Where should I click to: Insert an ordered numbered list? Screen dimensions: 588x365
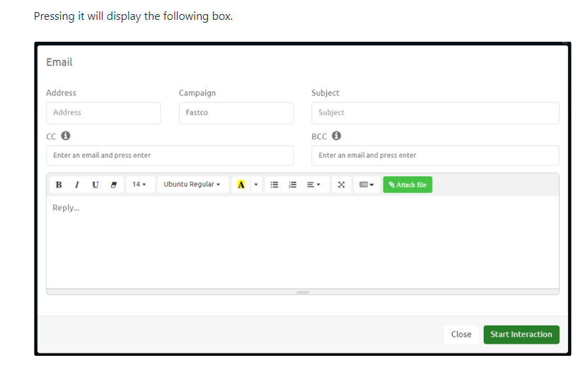pos(292,185)
